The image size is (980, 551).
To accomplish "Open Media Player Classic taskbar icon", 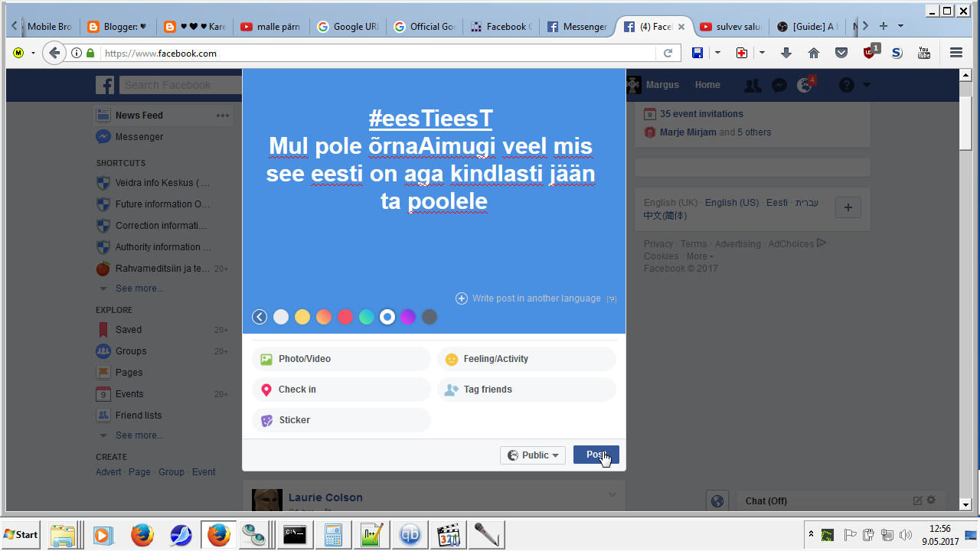I will coord(448,534).
